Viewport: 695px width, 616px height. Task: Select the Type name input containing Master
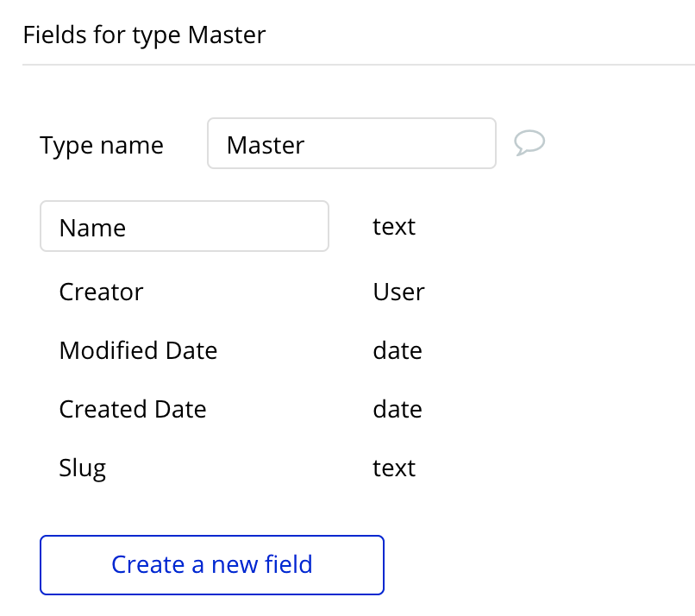pyautogui.click(x=351, y=143)
